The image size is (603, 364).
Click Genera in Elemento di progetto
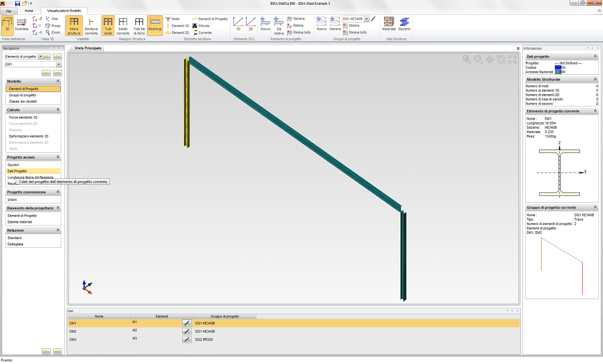(296, 18)
